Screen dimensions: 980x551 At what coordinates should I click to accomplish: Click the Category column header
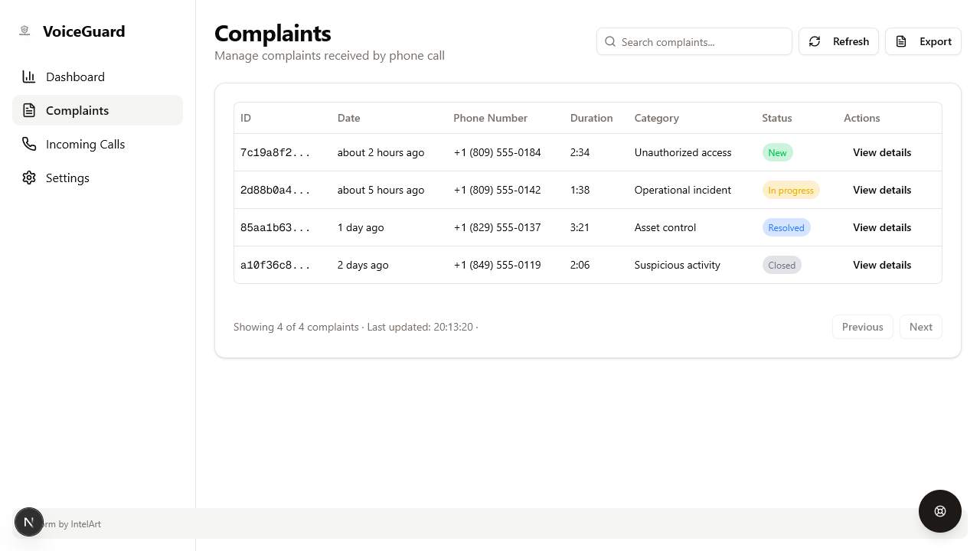(656, 118)
